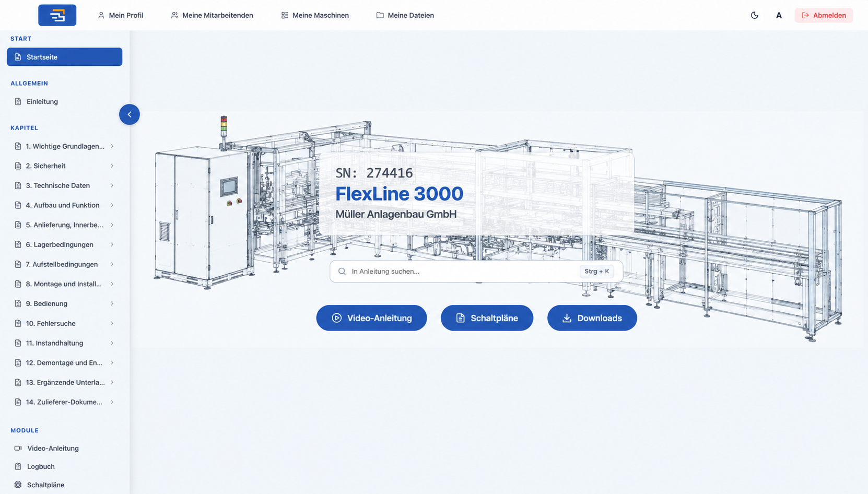Click the page icon next to 10. Fehlersuche

[x=18, y=324]
